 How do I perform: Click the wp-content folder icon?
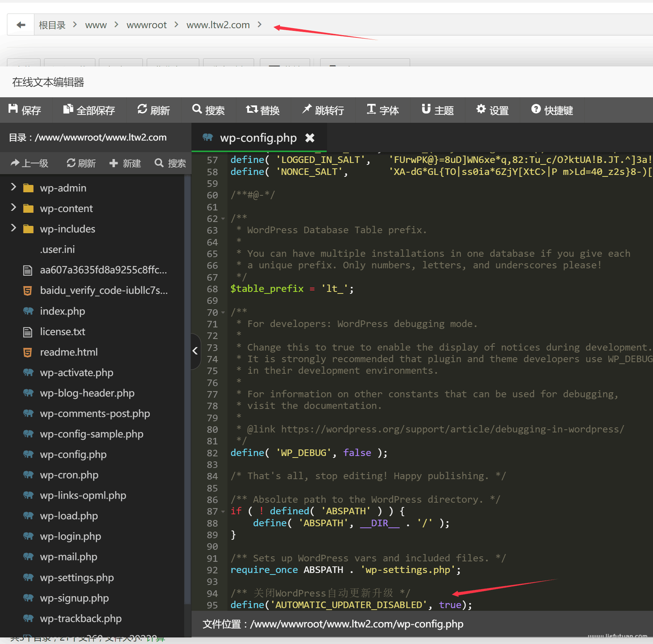[x=28, y=208]
